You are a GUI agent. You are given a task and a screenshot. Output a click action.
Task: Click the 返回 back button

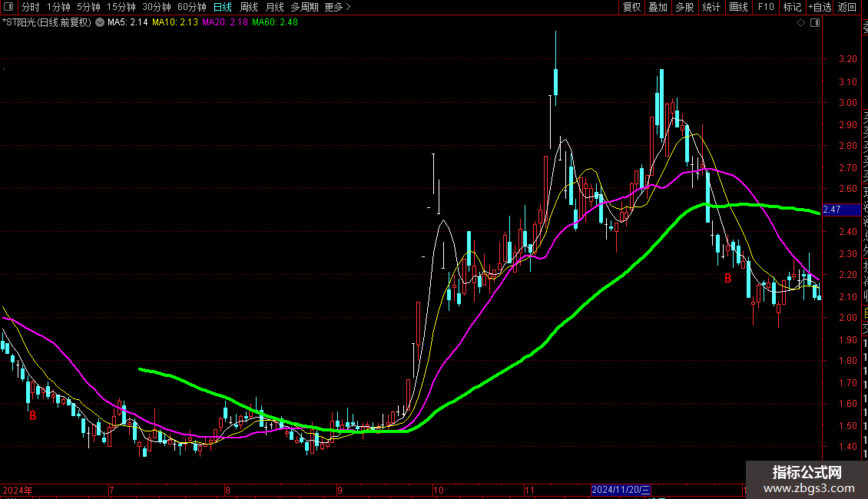point(847,7)
